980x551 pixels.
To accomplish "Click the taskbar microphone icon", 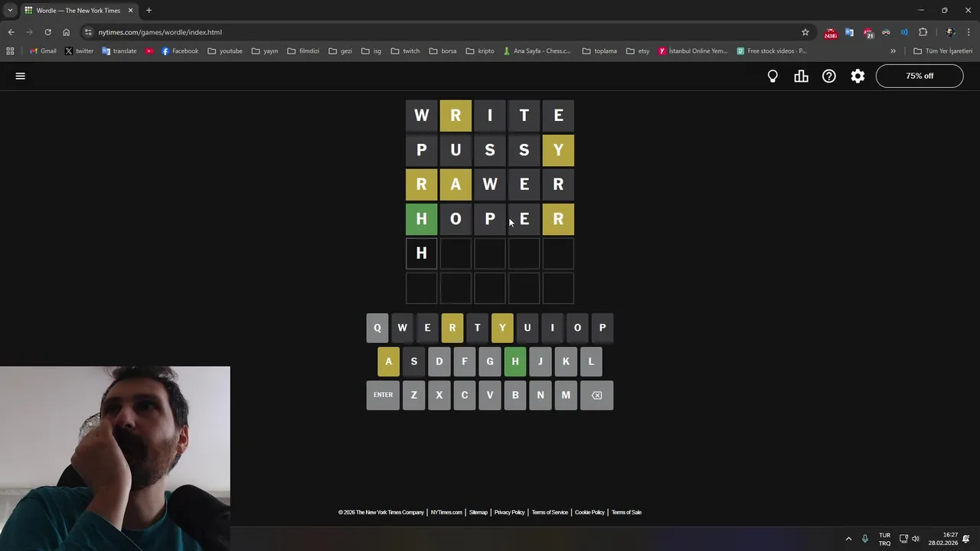I will click(865, 539).
